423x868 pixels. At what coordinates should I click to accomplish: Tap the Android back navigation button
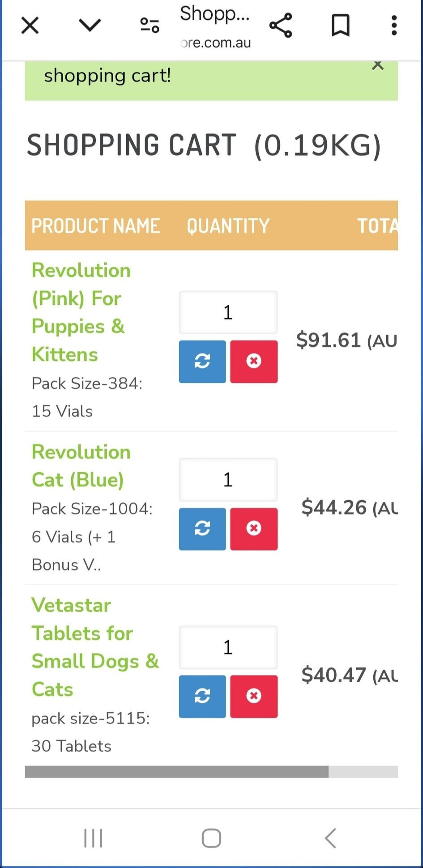pyautogui.click(x=330, y=838)
